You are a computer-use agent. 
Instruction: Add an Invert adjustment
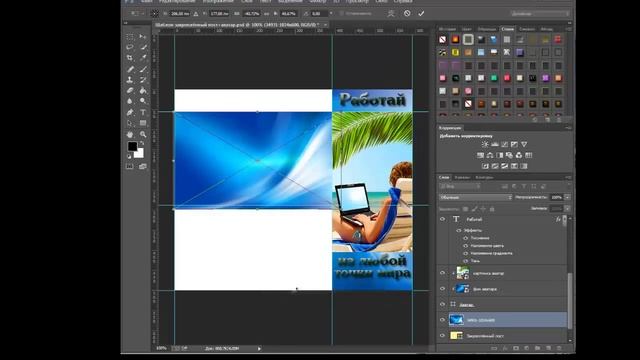tap(485, 166)
